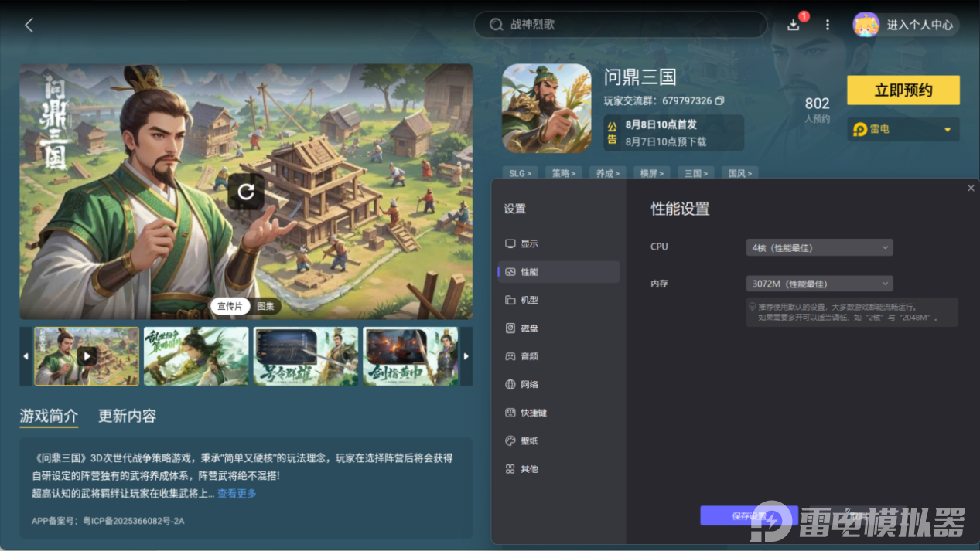The image size is (980, 551).
Task: Copy the 玩家交流群 group number
Action: click(721, 100)
